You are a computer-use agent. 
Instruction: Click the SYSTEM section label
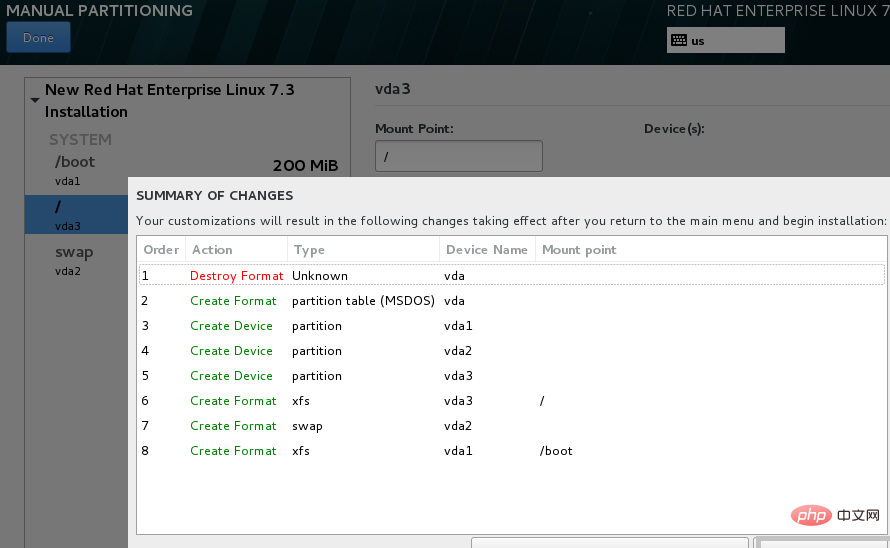[x=80, y=140]
